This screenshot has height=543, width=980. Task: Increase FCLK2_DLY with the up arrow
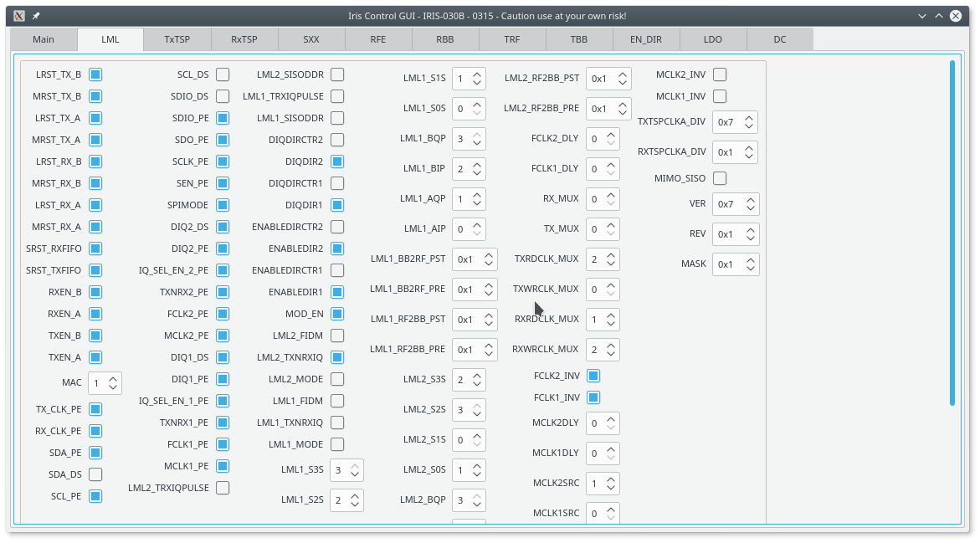[x=611, y=135]
